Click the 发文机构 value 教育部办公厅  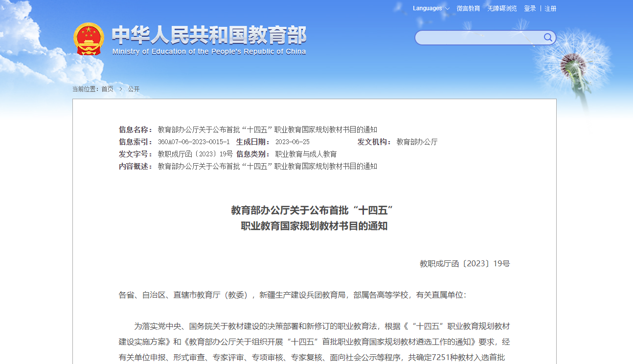pos(417,142)
